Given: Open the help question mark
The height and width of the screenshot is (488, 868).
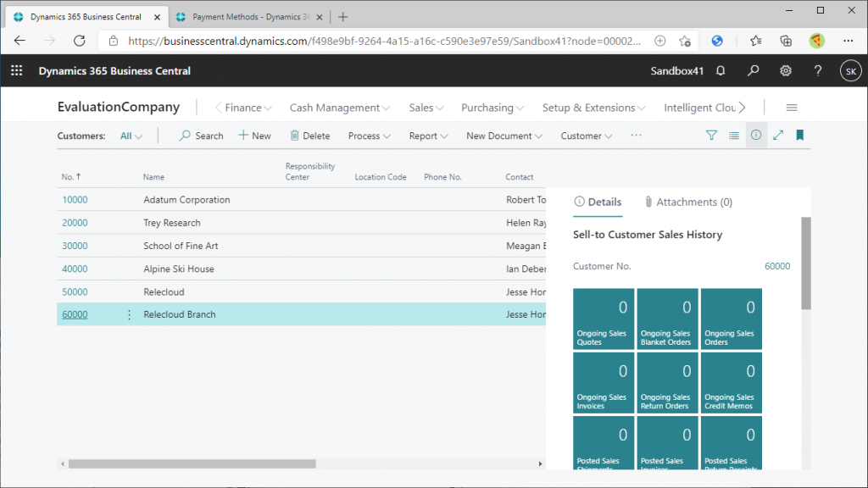Looking at the screenshot, I should click(818, 71).
